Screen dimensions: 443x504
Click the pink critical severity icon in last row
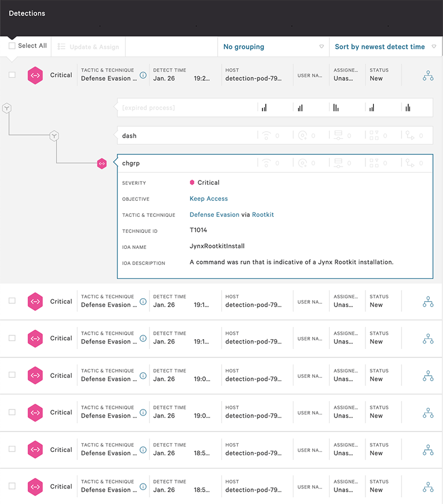click(x=35, y=487)
